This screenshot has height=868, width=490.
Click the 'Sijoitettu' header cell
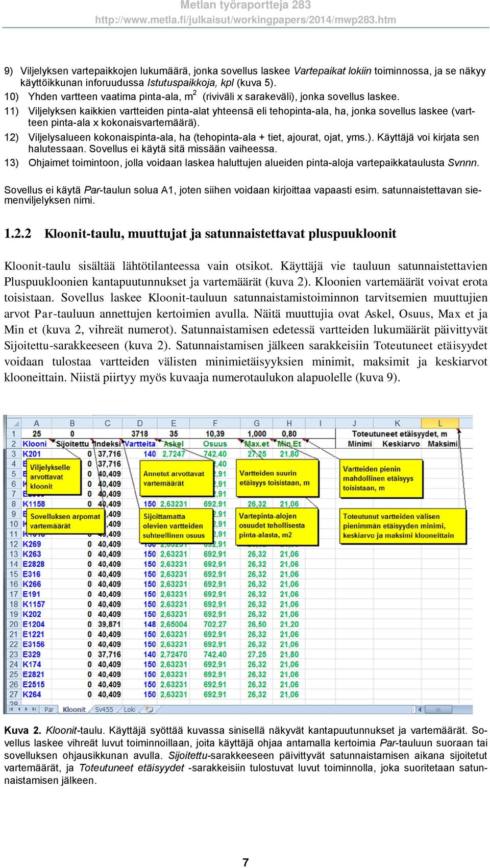tap(72, 444)
